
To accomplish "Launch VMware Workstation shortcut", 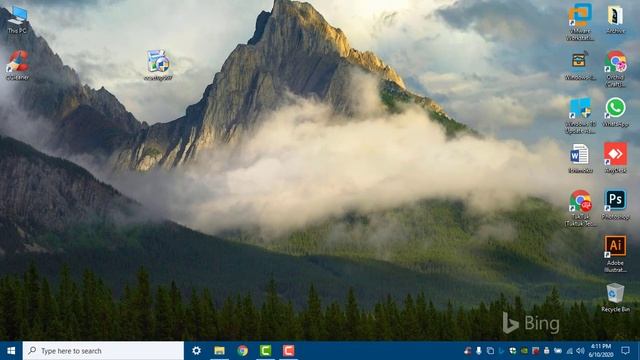I will [x=580, y=21].
